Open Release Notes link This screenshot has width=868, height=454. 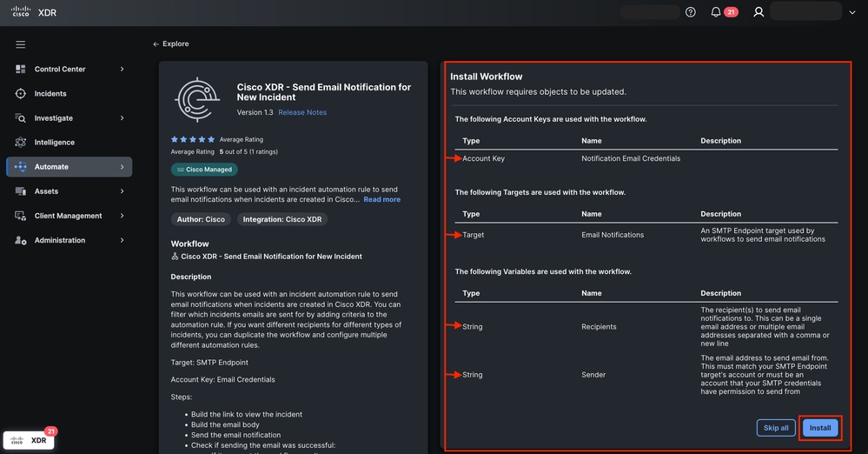click(x=302, y=112)
